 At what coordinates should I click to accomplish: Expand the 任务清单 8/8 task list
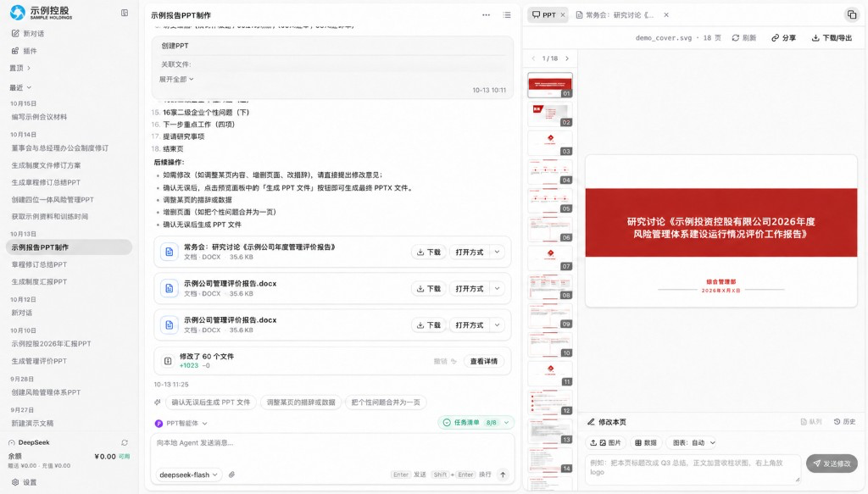[x=476, y=423]
